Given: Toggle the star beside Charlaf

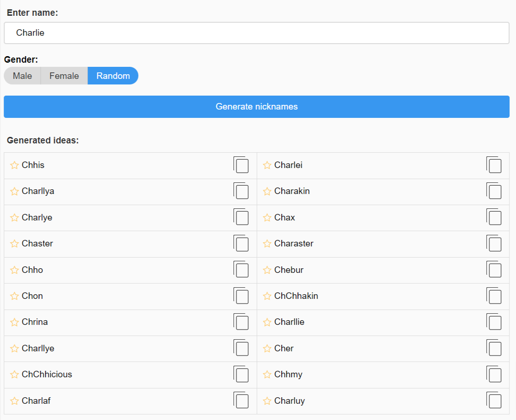Looking at the screenshot, I should pos(14,401).
